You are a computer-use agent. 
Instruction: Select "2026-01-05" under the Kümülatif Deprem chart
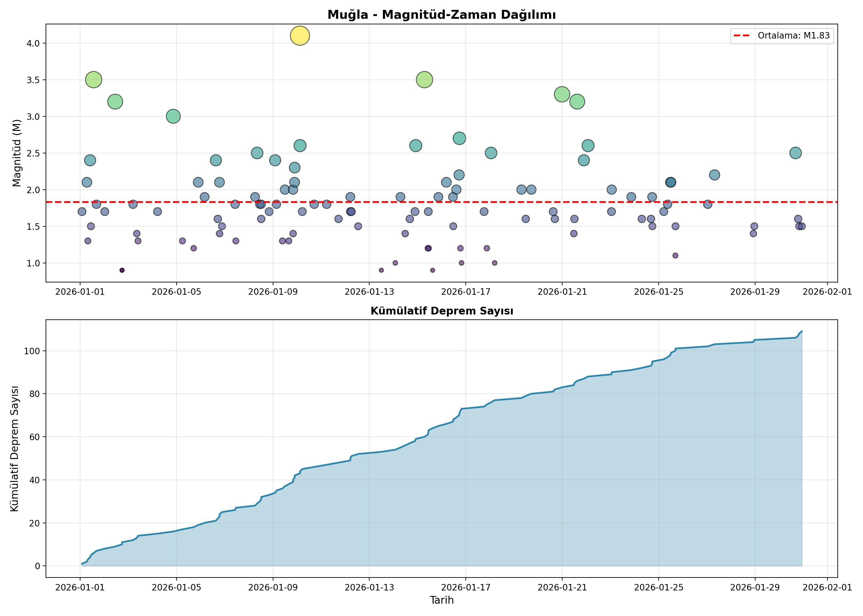pos(177,588)
